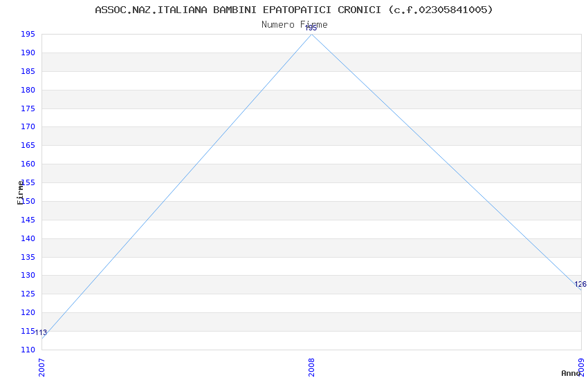The width and height of the screenshot is (588, 380).
Task: Click the 2008 x-axis label
Action: point(311,368)
